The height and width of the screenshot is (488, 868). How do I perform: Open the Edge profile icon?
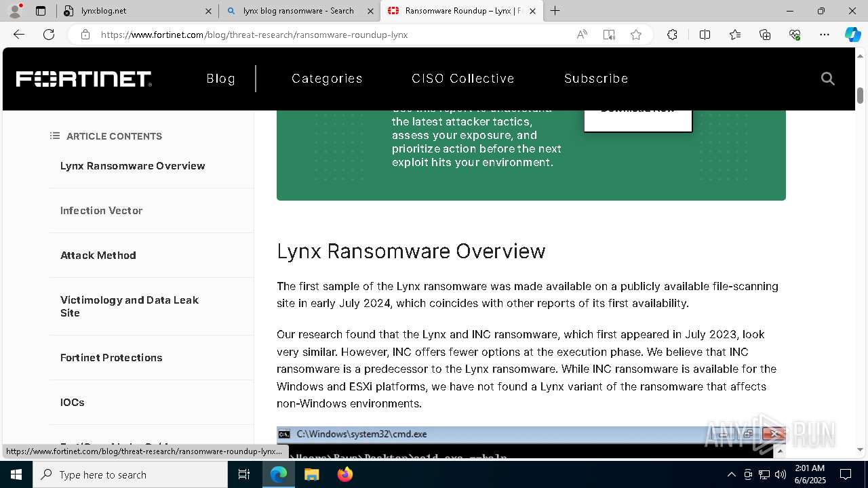[x=15, y=11]
